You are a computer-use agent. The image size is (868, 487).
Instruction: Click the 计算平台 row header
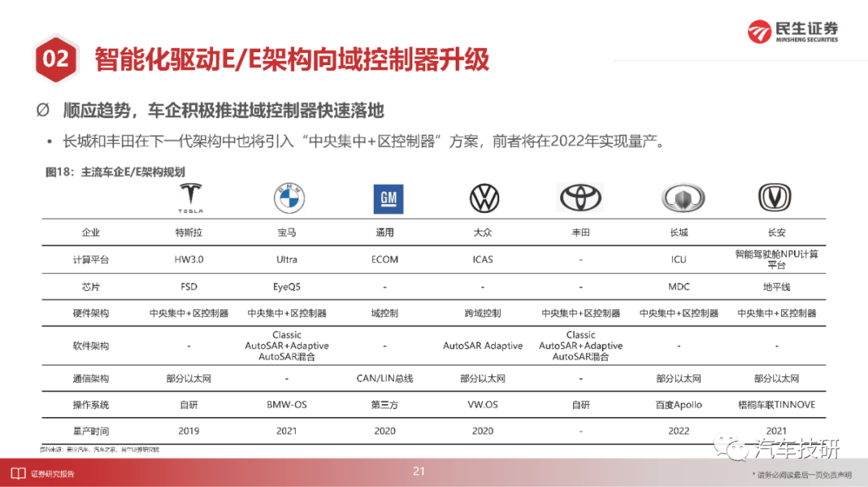[91, 260]
